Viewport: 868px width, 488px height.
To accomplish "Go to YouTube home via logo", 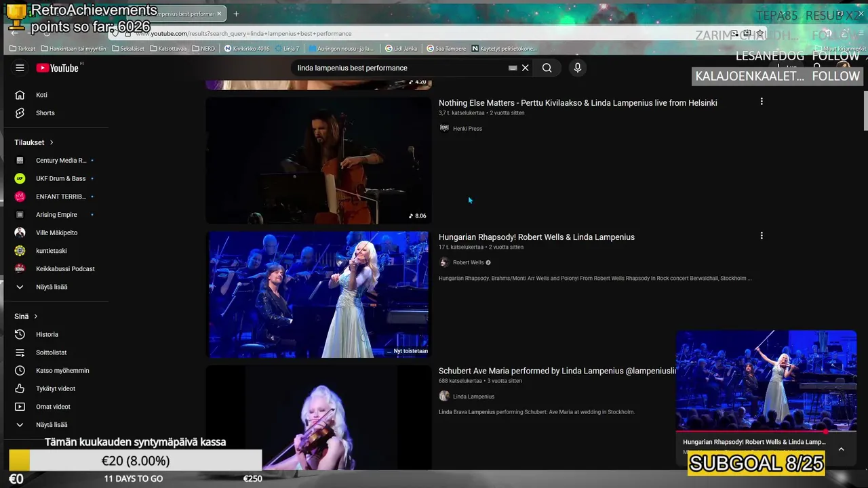I will coord(58,68).
